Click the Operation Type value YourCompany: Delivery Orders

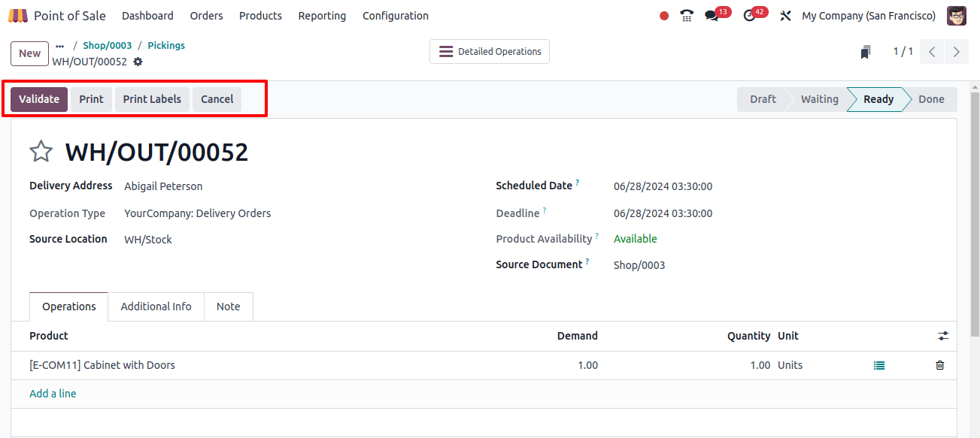click(x=198, y=213)
